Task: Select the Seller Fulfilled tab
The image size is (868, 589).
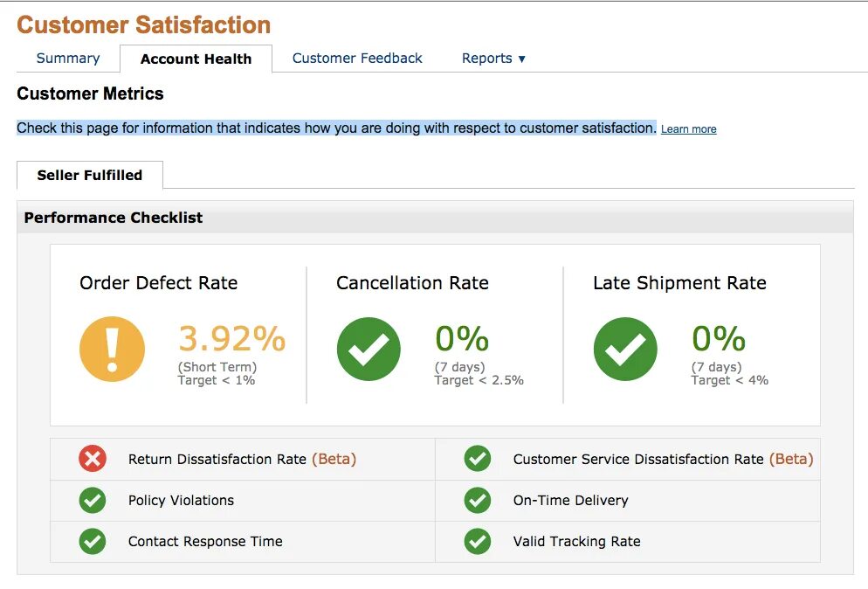Action: tap(89, 175)
